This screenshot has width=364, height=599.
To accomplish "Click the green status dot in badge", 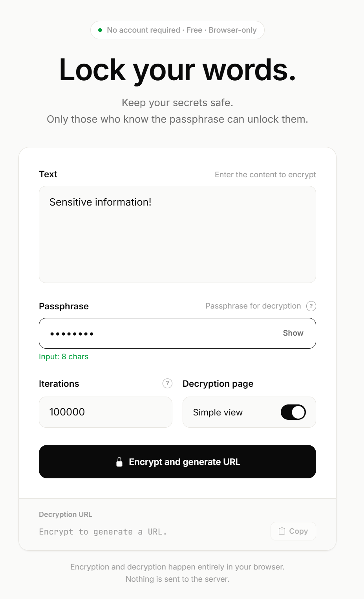I will tap(100, 30).
